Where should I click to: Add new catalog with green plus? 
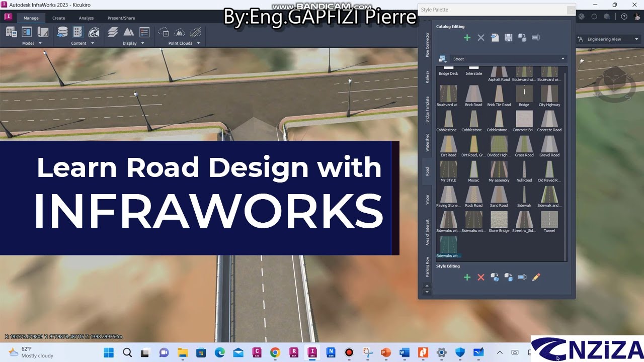(467, 38)
